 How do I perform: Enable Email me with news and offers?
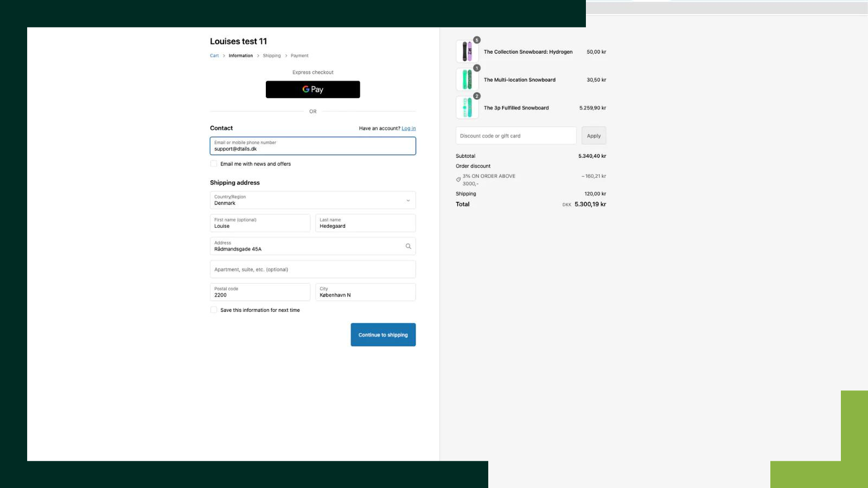pyautogui.click(x=213, y=163)
